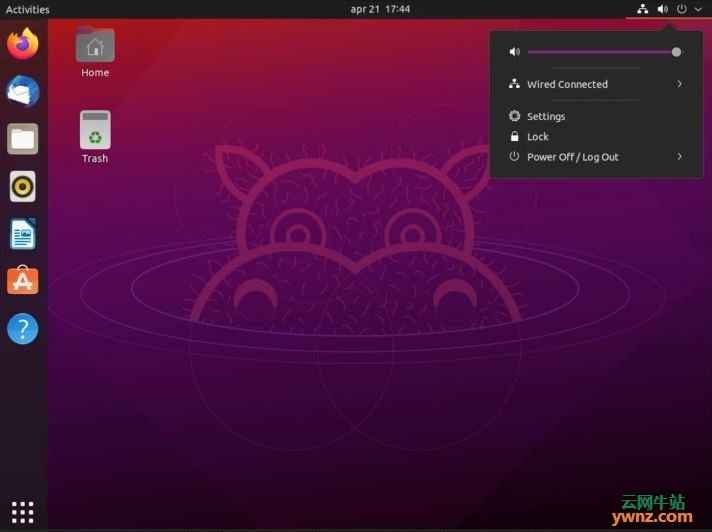Open Ubuntu Software store icon
Screen dimensions: 712x532
click(x=23, y=281)
